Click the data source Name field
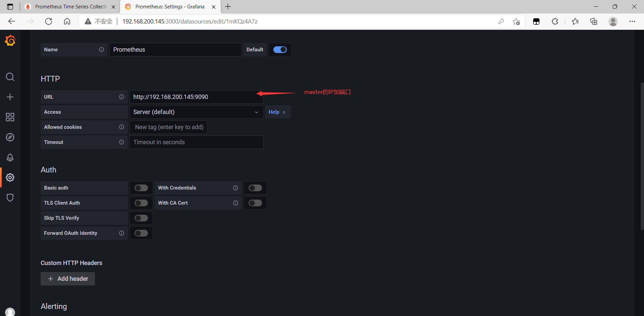Screen dimensions: 644x316 [x=175, y=50]
